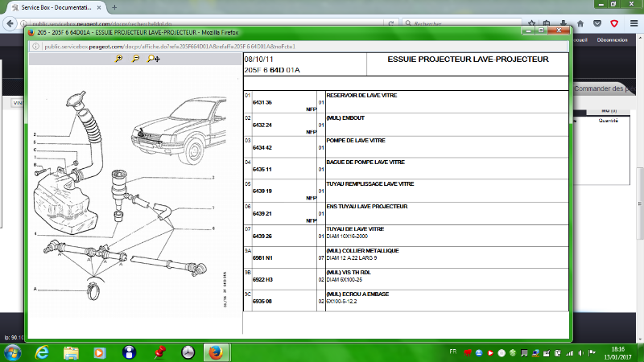The height and width of the screenshot is (362, 644).
Task: Click the zoom out magnifier icon
Action: pyautogui.click(x=135, y=60)
